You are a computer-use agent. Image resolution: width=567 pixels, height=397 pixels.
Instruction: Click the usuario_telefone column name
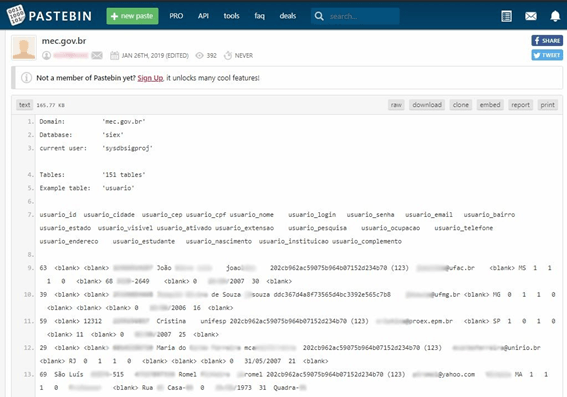click(464, 228)
